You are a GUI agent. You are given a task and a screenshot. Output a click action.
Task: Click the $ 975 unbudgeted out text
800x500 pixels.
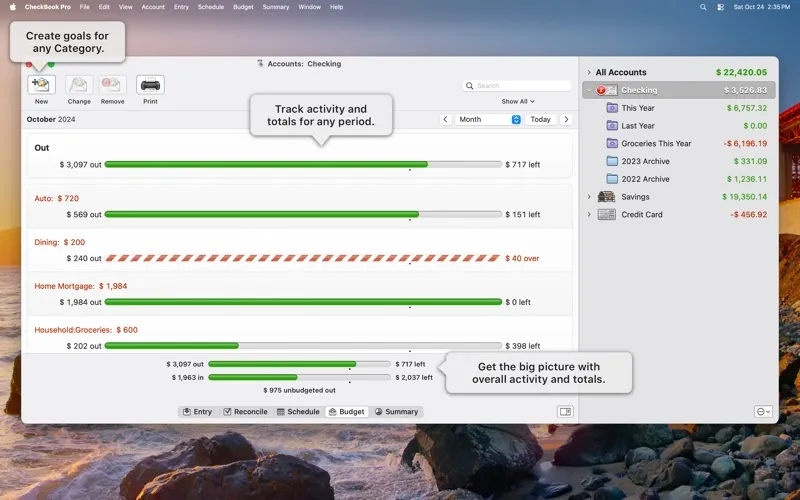299,390
